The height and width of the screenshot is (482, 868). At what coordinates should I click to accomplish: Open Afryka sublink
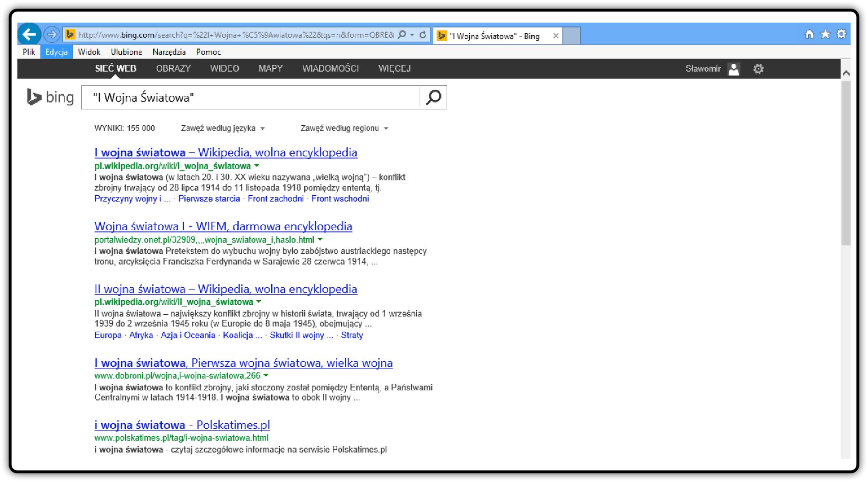coord(141,335)
